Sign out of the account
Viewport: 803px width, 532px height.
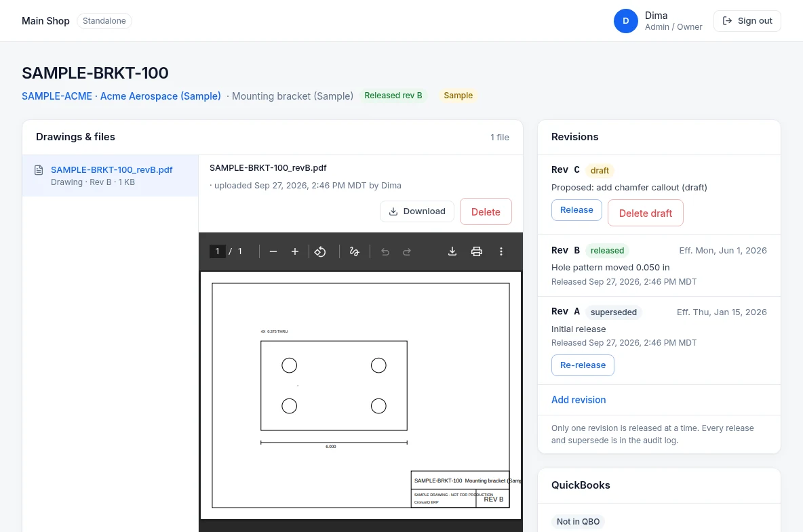747,21
